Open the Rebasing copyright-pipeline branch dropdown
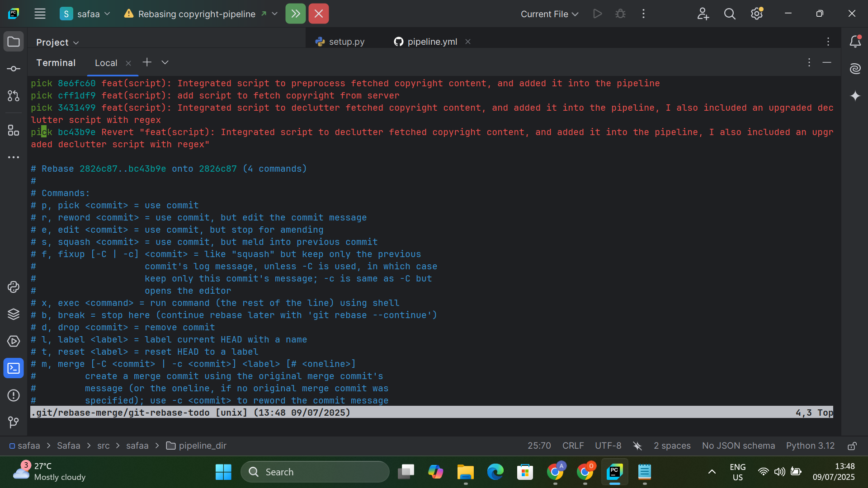 click(201, 14)
